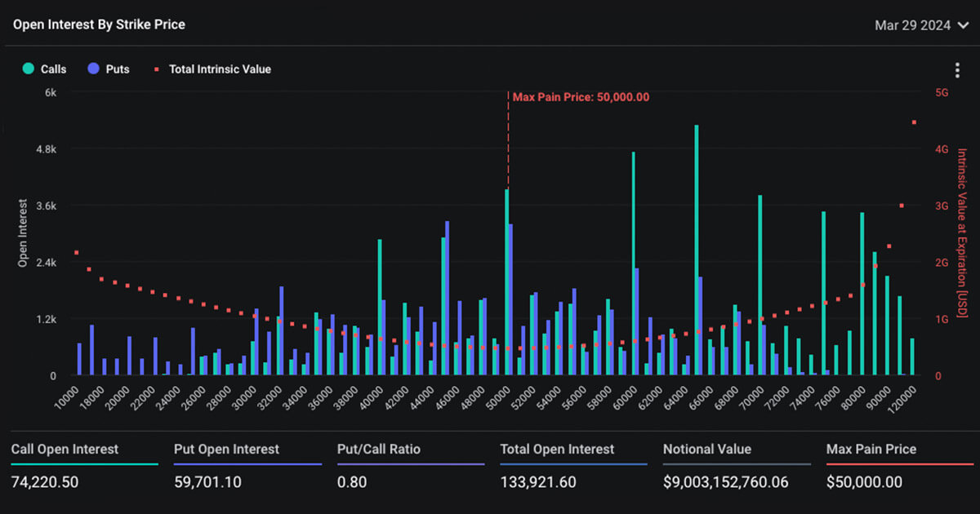
Task: Hide the Total Intrinsic Value series label
Action: (220, 69)
